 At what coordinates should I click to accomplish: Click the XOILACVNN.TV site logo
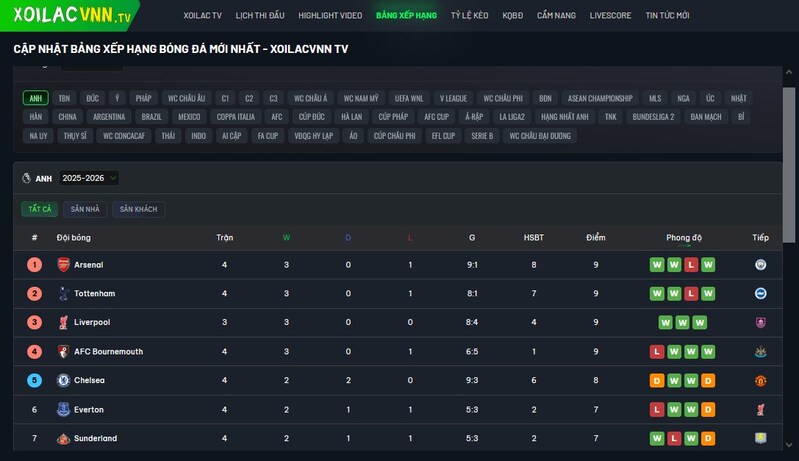coord(72,16)
